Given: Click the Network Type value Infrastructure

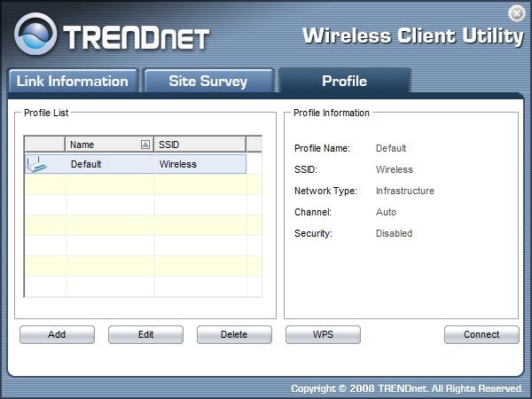Looking at the screenshot, I should pyautogui.click(x=405, y=191).
